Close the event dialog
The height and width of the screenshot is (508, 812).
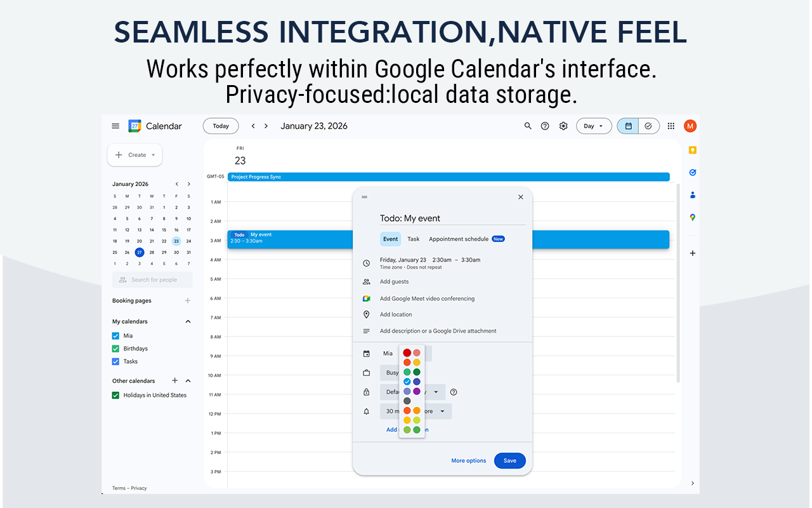521,197
